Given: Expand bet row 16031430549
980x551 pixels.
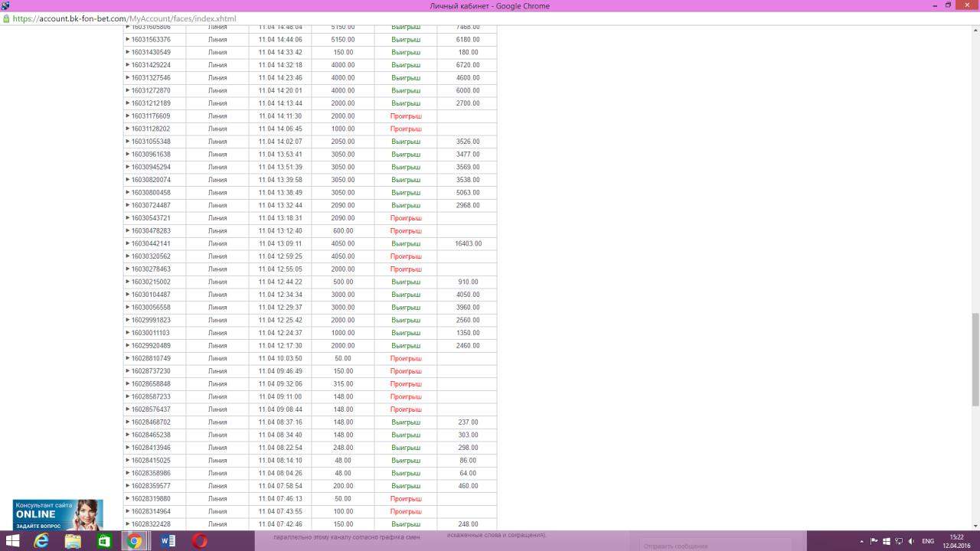Looking at the screenshot, I should [x=128, y=52].
